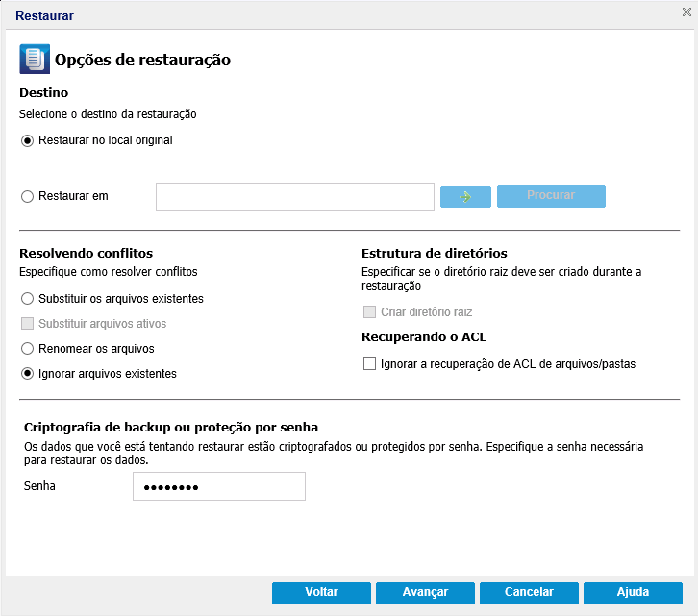This screenshot has width=698, height=616.
Task: Click the Procurar browse button
Action: coord(551,196)
